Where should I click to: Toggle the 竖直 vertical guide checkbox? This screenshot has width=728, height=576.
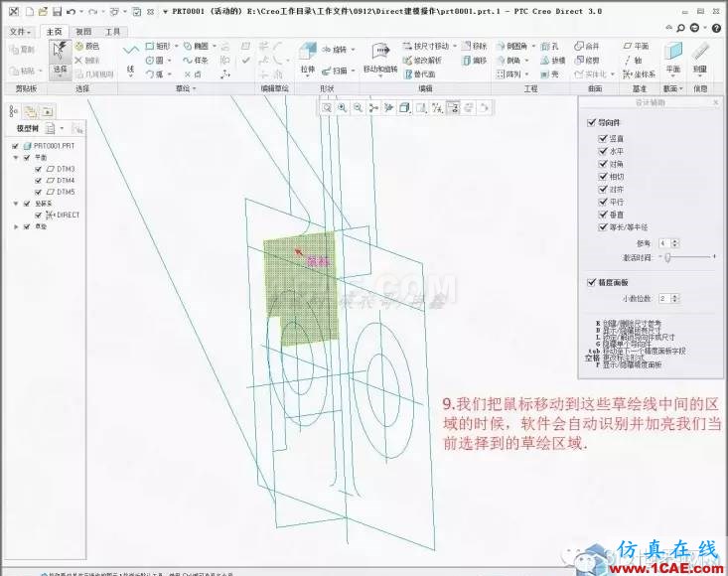click(603, 138)
